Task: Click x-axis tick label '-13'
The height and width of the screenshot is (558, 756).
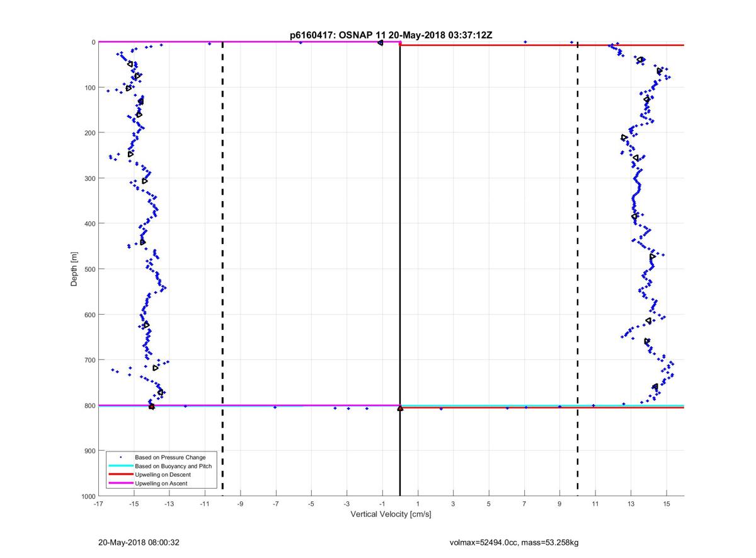Action: coord(169,504)
